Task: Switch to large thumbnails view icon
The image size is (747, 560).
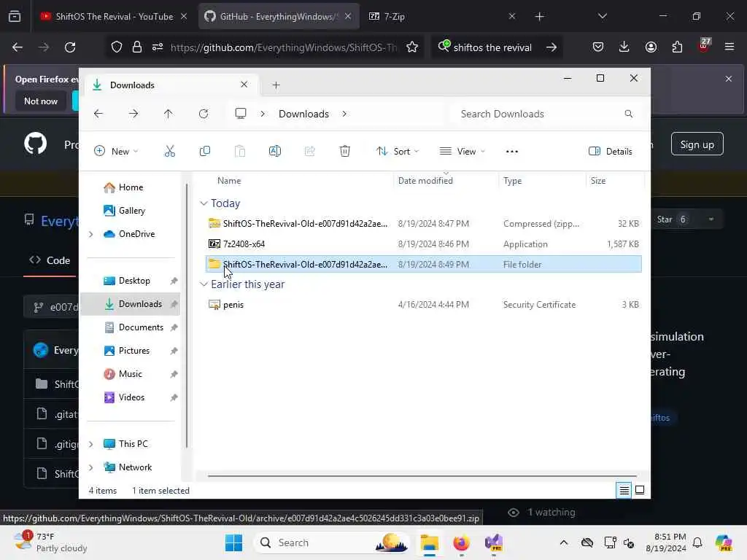Action: [640, 490]
